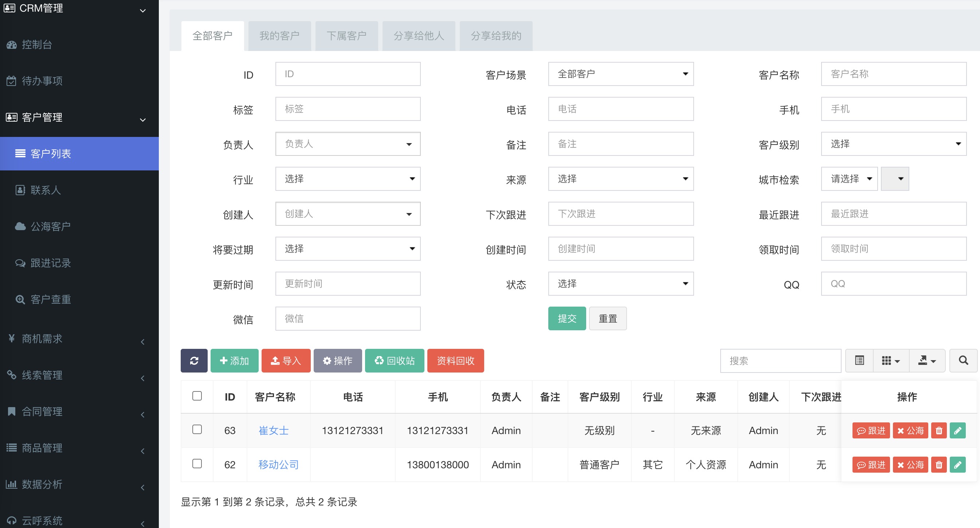
Task: Focus the 下次跟进 date input
Action: pyautogui.click(x=620, y=214)
